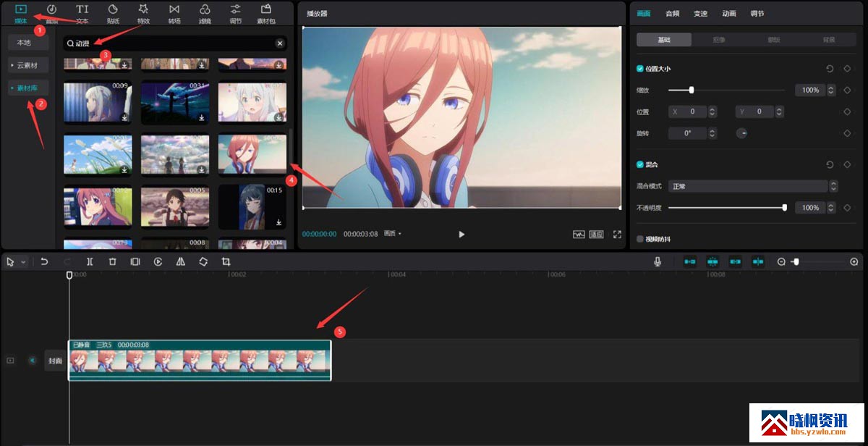Image resolution: width=868 pixels, height=446 pixels.
Task: Toggle the first magnet snap button
Action: [x=690, y=261]
